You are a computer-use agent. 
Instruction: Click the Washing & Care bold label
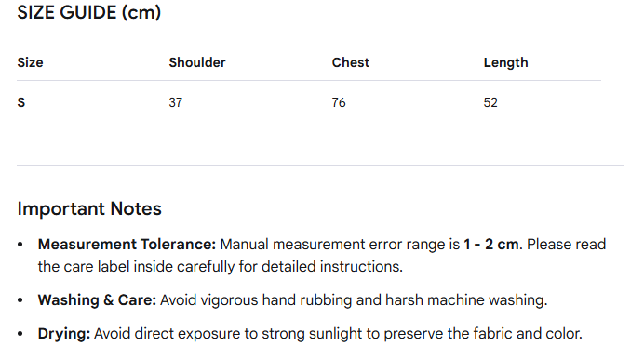tap(97, 300)
